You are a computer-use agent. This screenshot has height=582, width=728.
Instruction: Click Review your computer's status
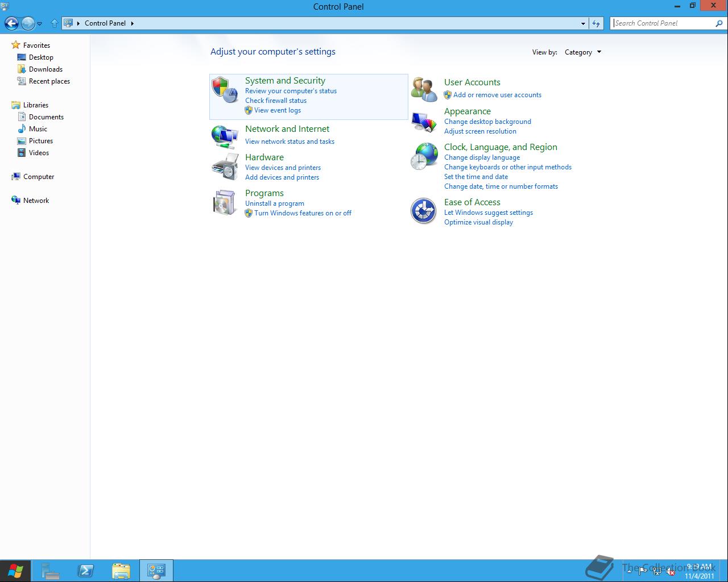pyautogui.click(x=291, y=91)
